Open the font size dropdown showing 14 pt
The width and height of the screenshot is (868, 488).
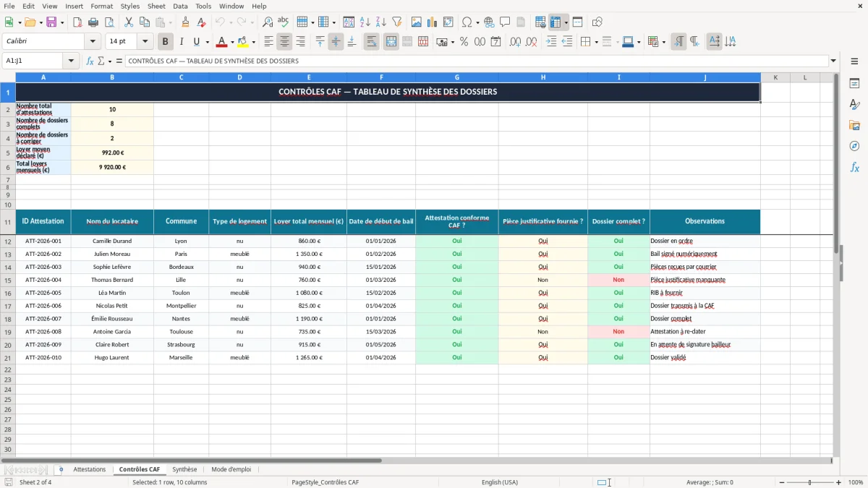(x=145, y=42)
